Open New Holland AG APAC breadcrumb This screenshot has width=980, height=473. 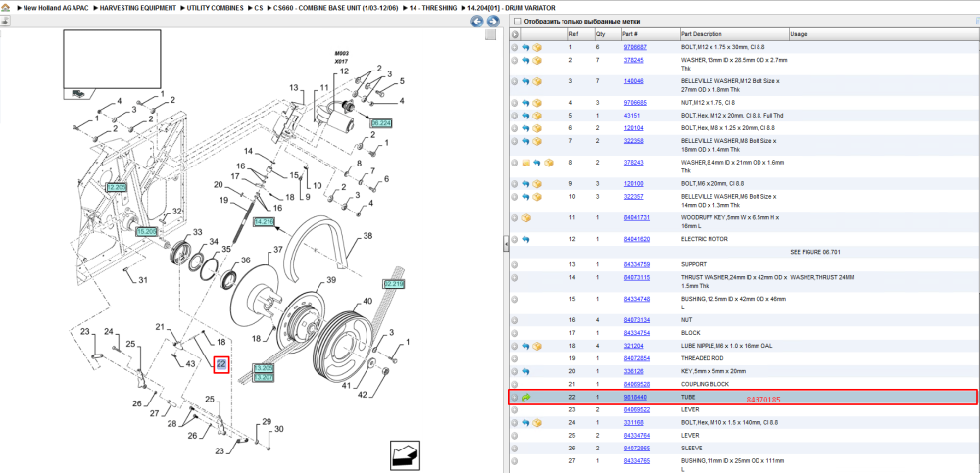(55, 7)
